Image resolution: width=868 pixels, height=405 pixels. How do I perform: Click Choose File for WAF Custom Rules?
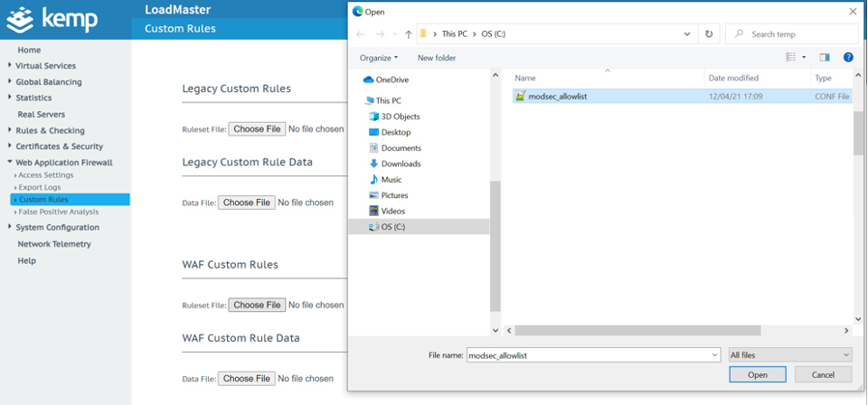tap(257, 305)
